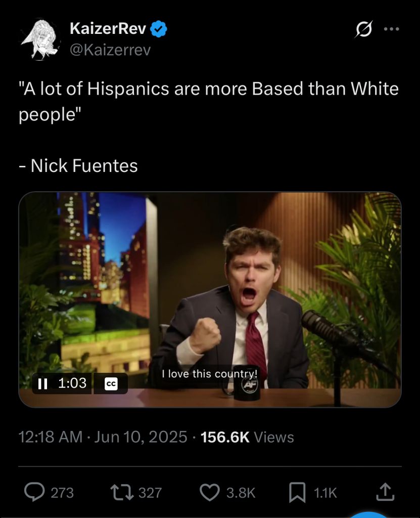Viewport: 420px width, 518px height.
Task: Click the 12:18 AM Jun 10, 2025 timestamp
Action: coord(103,437)
